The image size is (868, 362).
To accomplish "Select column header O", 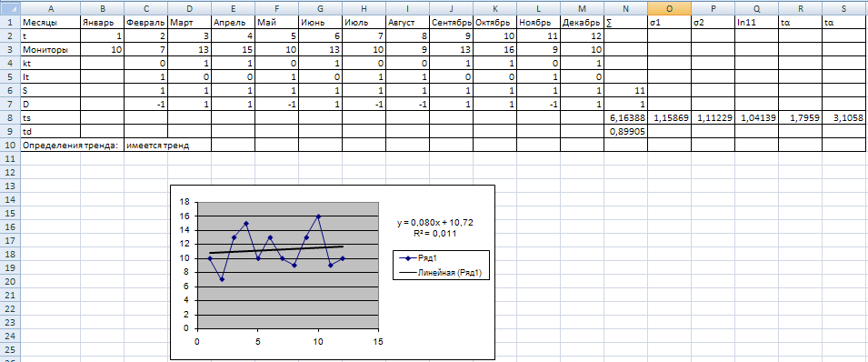I will [x=669, y=9].
